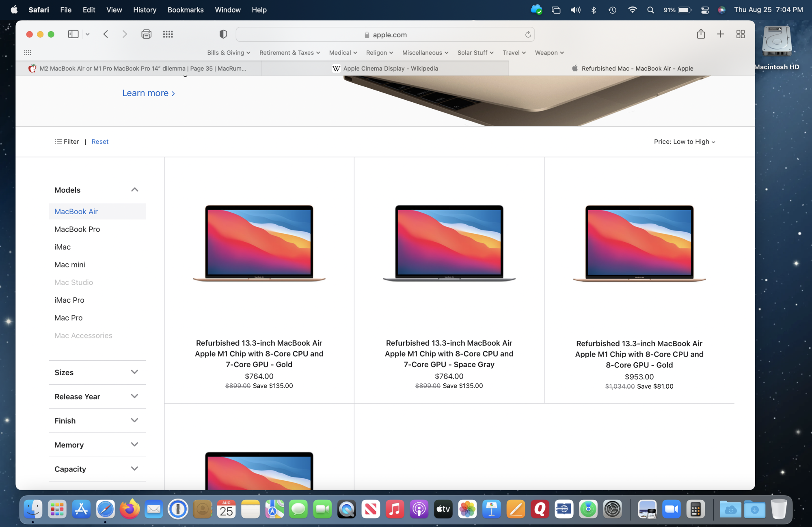Open the Bookmarks menu in menu bar

185,10
